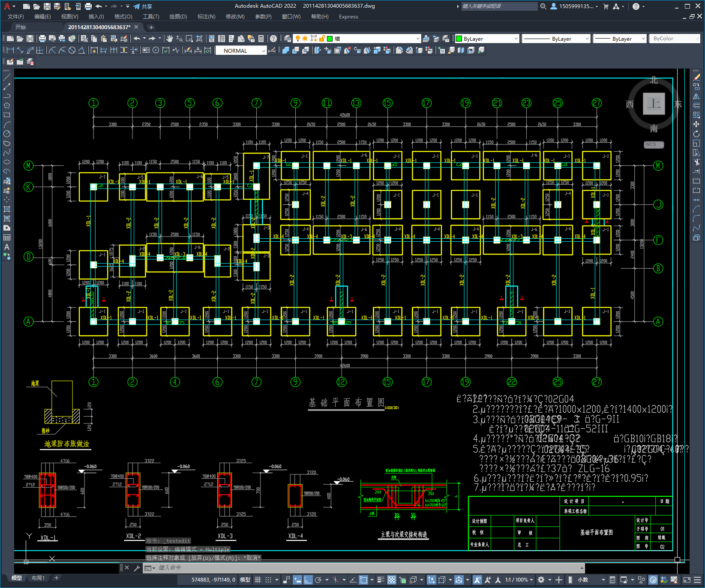The width and height of the screenshot is (705, 588).
Task: Open the ByLayer linetype dropdown
Action: coord(556,39)
